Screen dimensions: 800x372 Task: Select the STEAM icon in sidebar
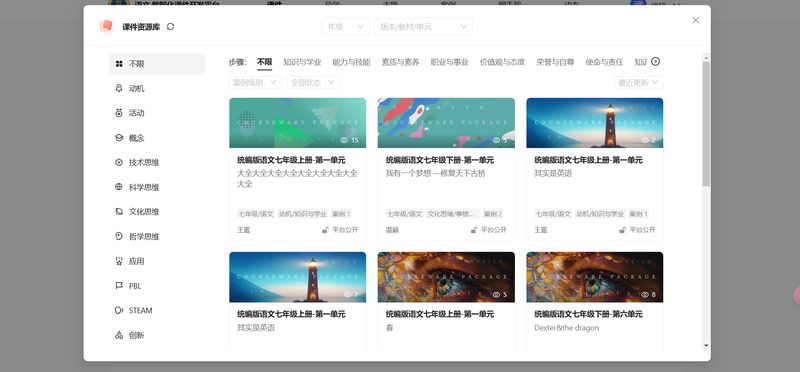(119, 310)
